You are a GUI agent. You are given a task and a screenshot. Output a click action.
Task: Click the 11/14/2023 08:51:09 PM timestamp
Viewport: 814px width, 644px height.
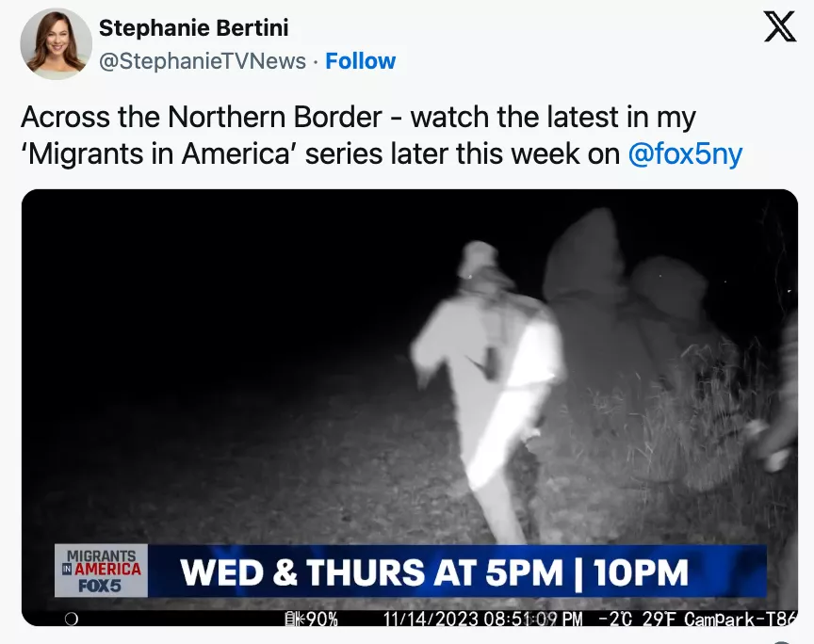click(x=482, y=619)
